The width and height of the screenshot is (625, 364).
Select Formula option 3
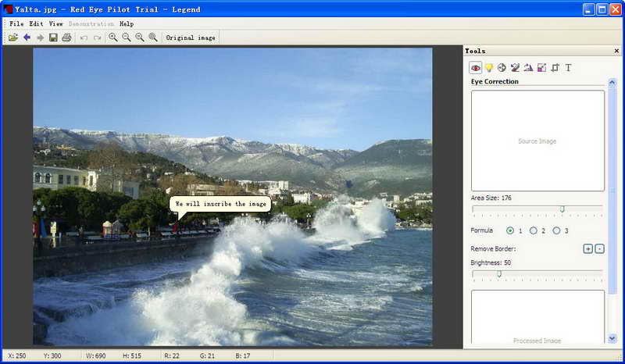(556, 230)
